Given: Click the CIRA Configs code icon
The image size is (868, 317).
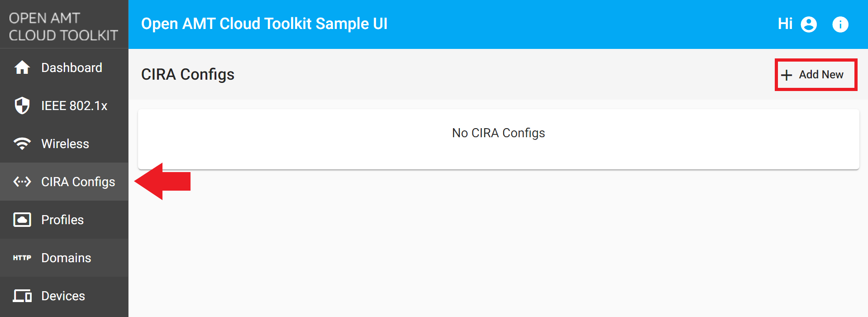Looking at the screenshot, I should pos(21,182).
